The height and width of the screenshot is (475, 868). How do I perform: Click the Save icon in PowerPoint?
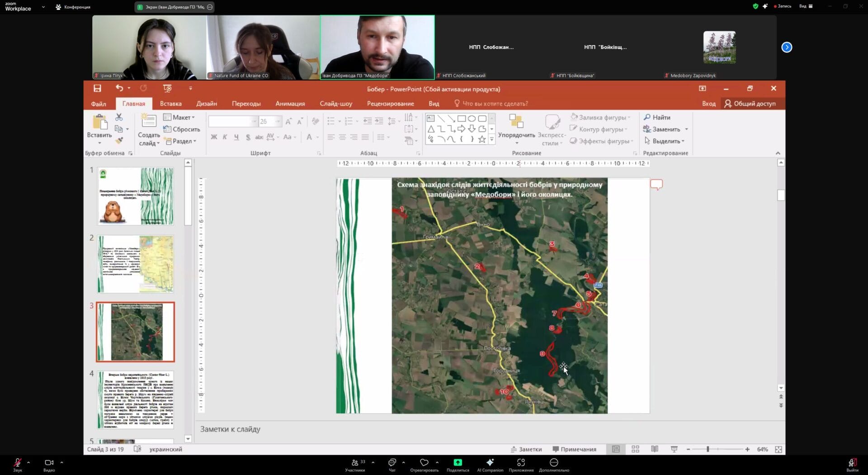pos(97,88)
